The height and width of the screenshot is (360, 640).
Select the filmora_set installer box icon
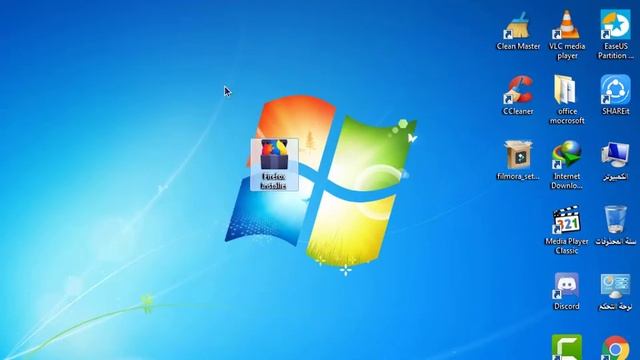click(518, 155)
